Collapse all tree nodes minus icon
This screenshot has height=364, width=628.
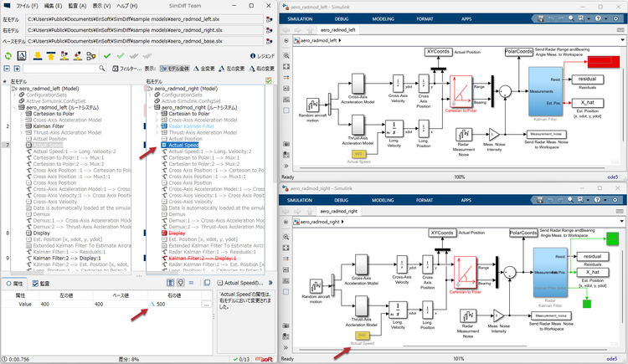pos(7,69)
